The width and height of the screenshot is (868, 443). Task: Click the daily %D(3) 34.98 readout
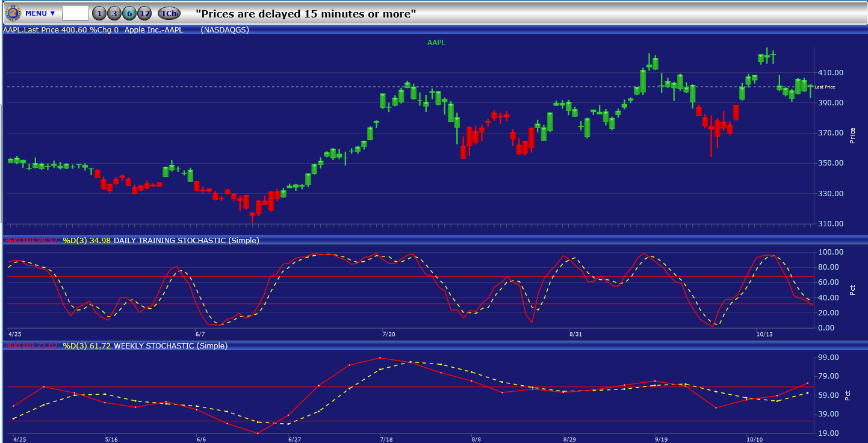click(87, 241)
